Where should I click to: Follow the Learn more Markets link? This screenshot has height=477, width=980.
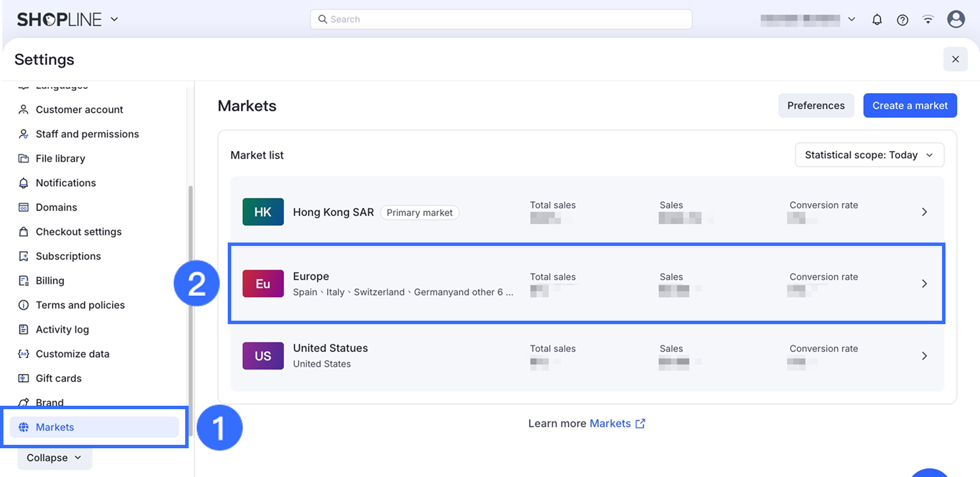[617, 424]
